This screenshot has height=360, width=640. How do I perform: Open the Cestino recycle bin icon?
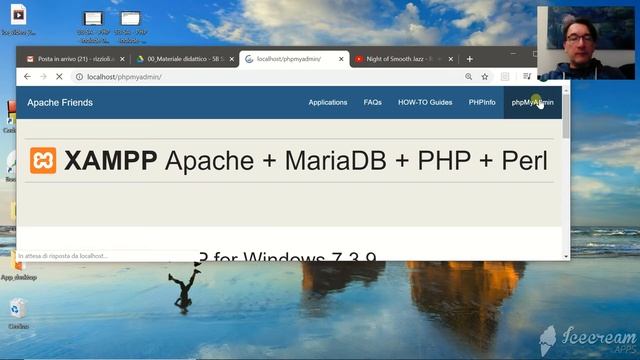(x=18, y=313)
